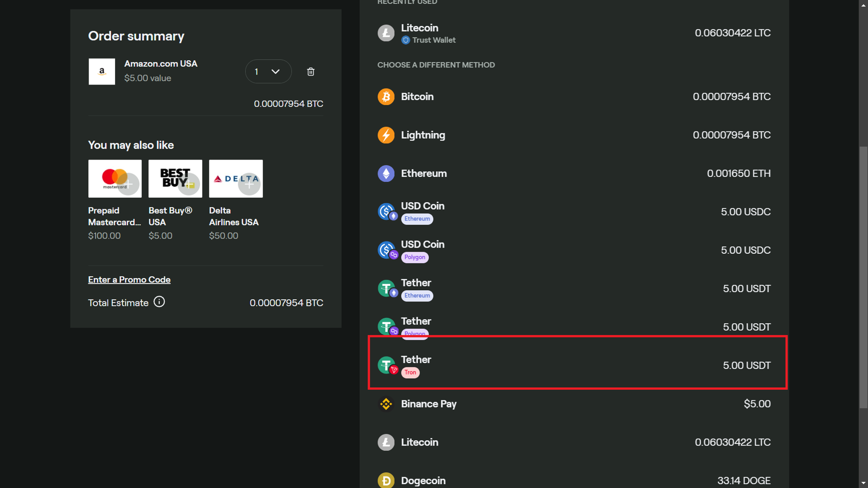Click 0.001650 ETH amount
868x488 pixels.
739,174
